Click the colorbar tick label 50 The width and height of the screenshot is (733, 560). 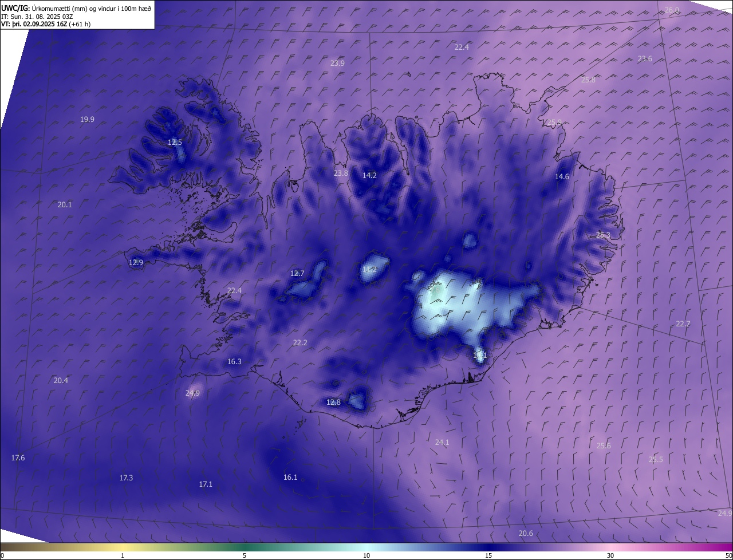(728, 555)
